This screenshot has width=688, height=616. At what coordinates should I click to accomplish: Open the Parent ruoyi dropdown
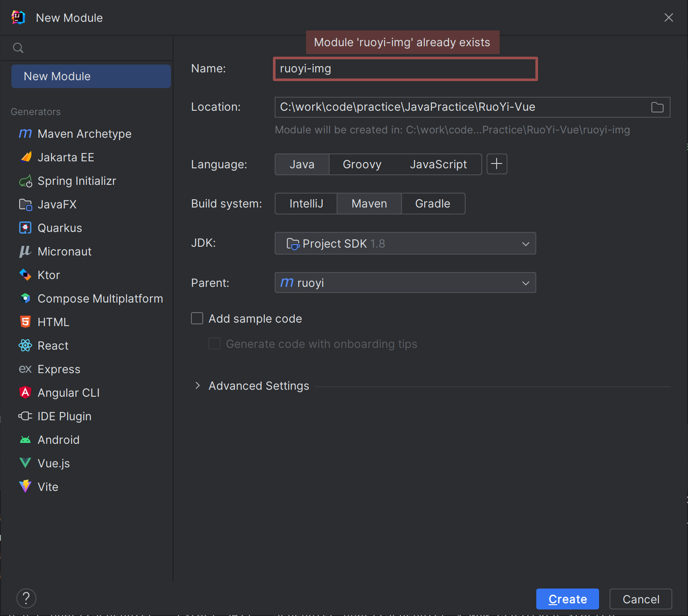[x=405, y=283]
